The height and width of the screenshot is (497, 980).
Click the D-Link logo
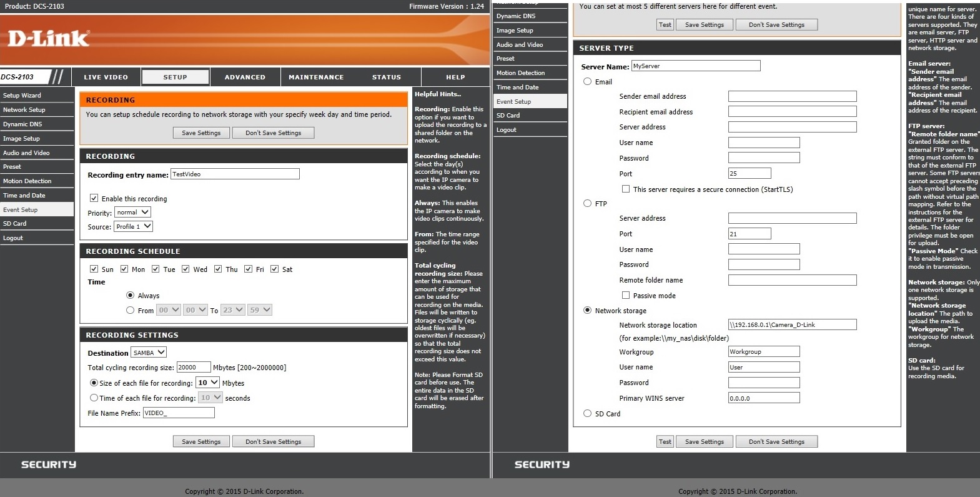[49, 39]
